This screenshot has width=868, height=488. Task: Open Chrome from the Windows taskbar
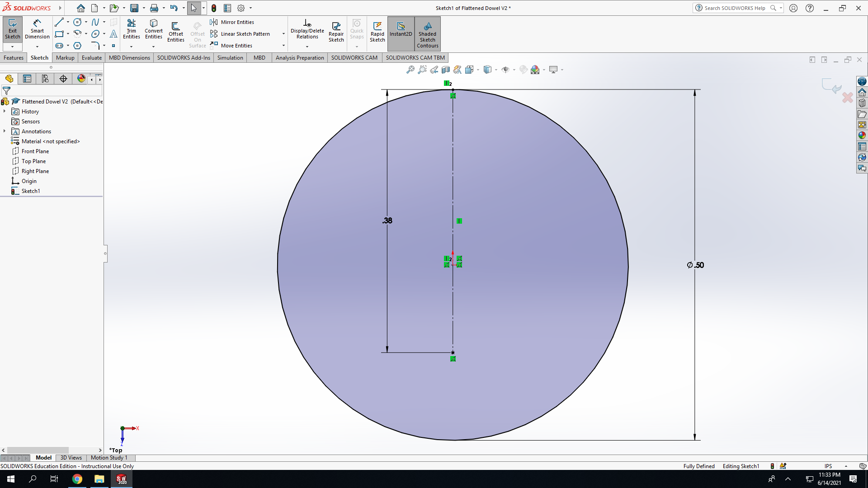coord(77,479)
